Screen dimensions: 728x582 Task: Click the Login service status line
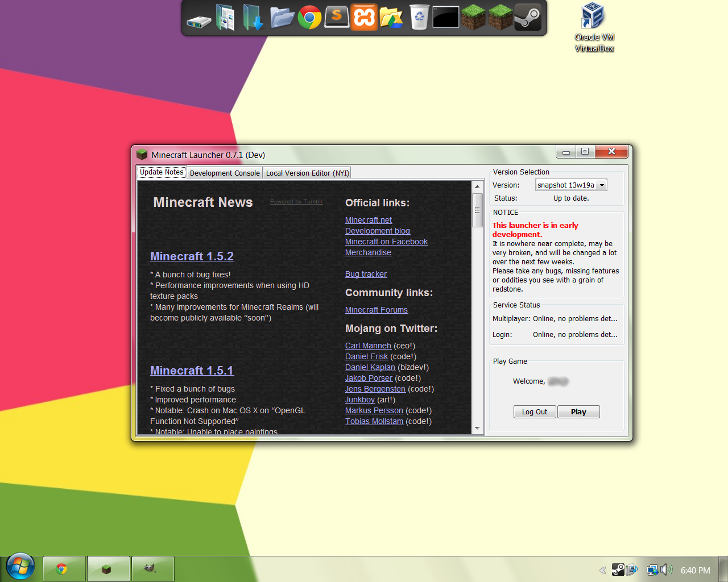555,335
